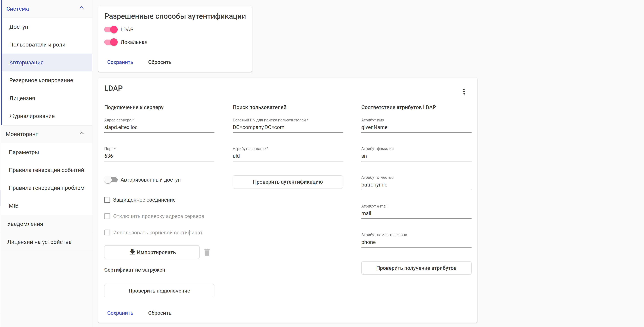Screen dimensions: 644x327
Task: Collapse the Система section chevron
Action: point(82,8)
